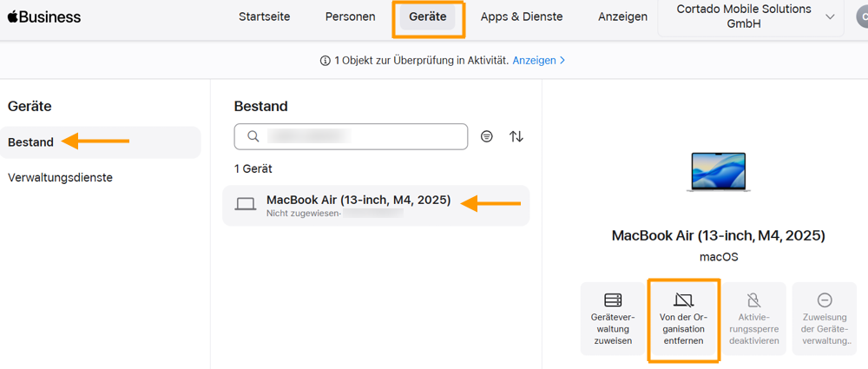
Task: Select Bestand in the Geräte sidebar
Action: point(100,142)
